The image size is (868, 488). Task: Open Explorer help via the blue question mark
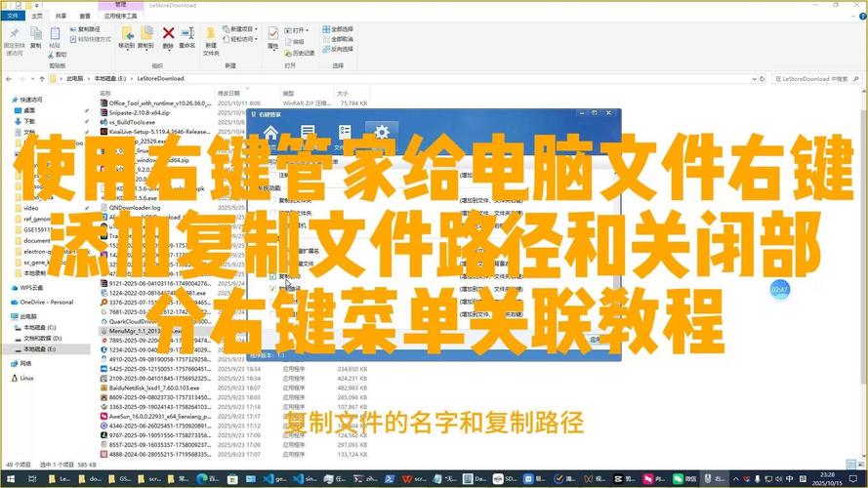point(862,16)
